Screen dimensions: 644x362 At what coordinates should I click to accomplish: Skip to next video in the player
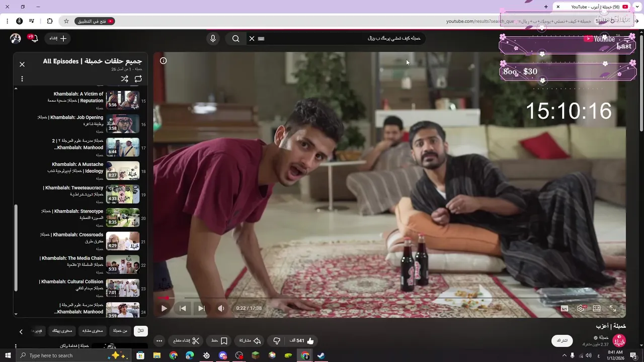(201, 308)
